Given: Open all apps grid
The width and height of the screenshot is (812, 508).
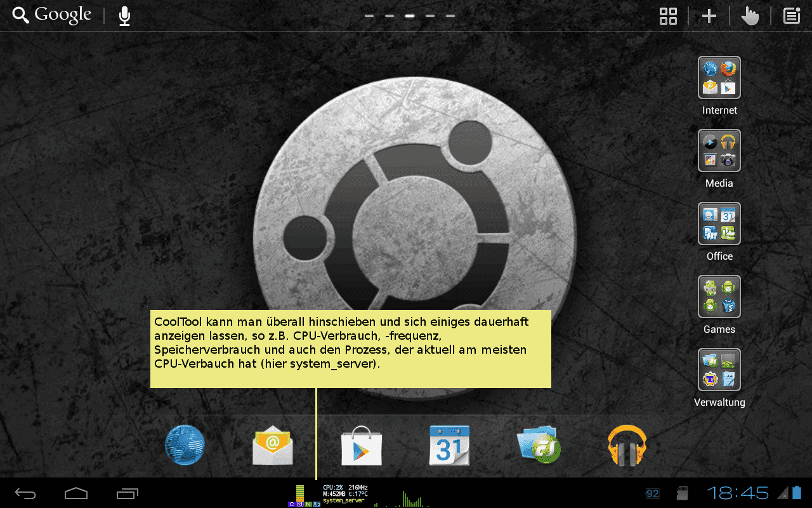Looking at the screenshot, I should click(668, 16).
